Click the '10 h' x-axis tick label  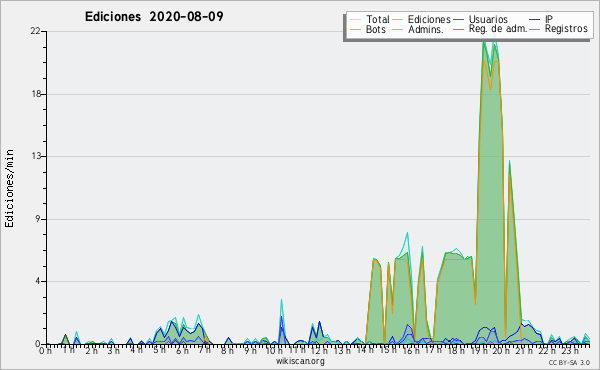(x=274, y=350)
